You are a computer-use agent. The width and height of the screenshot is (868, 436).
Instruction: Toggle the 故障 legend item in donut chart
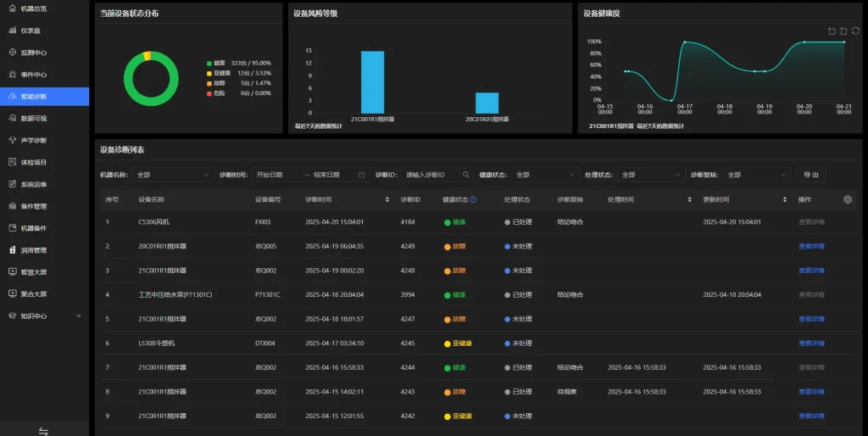pos(220,83)
